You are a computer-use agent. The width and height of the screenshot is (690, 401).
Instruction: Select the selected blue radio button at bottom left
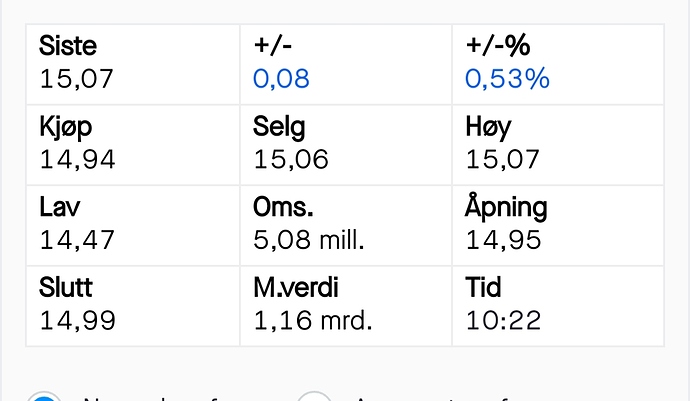coord(44,396)
